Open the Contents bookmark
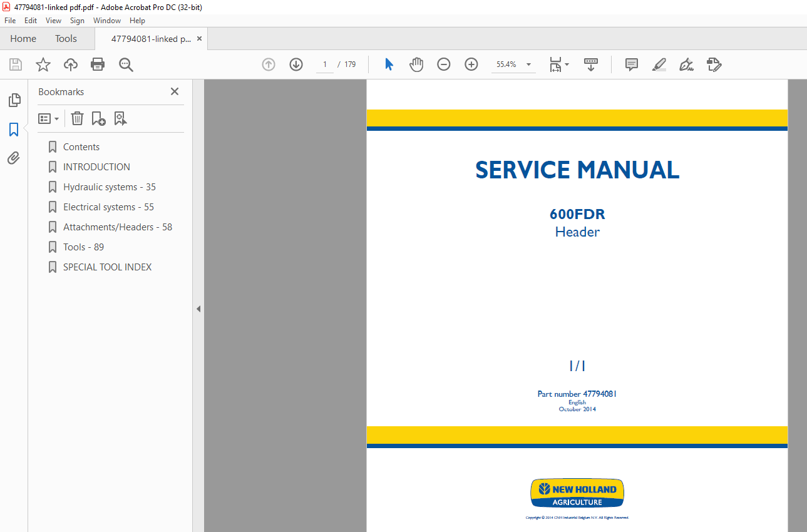The image size is (807, 532). pyautogui.click(x=81, y=147)
